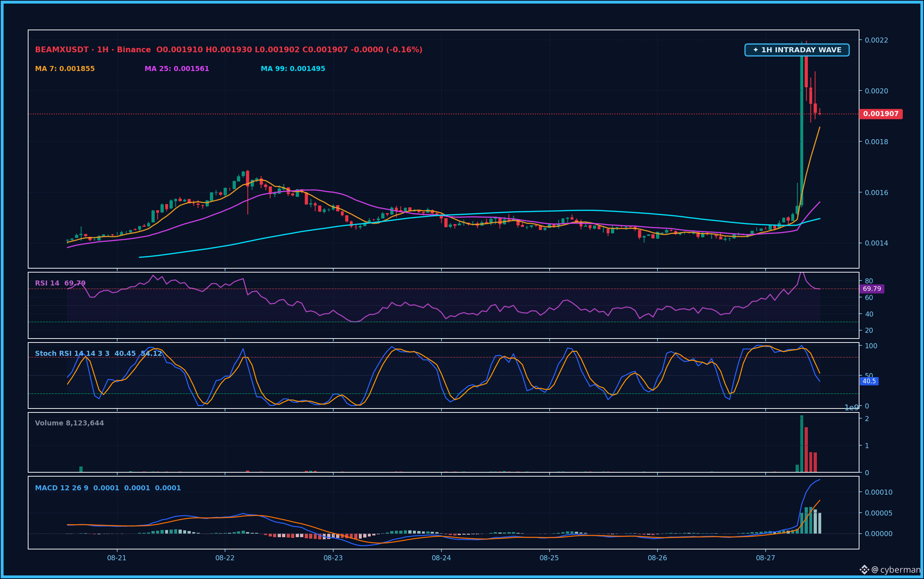This screenshot has width=924, height=579.
Task: Click the purple 69.79 RSI axis tag
Action: pyautogui.click(x=871, y=289)
